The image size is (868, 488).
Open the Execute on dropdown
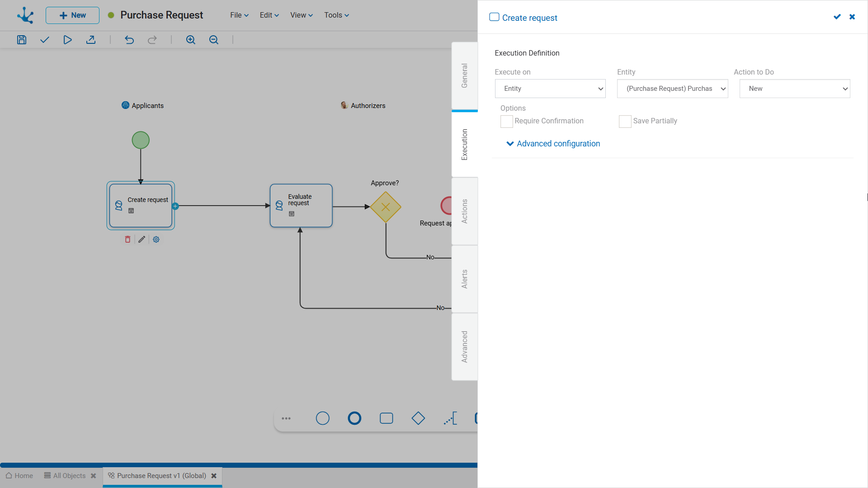point(550,89)
